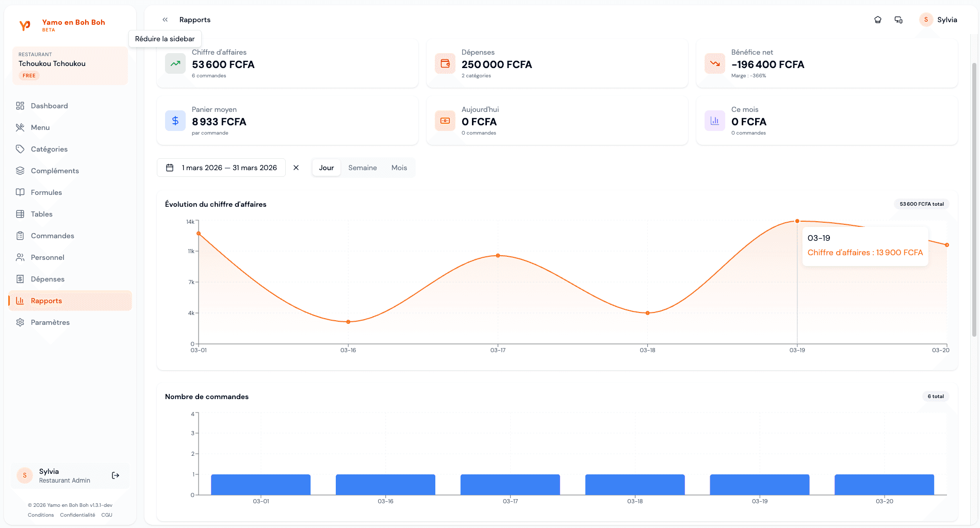Screen dimensions: 980x528
Task: Click the 03-17 data point on revenue chart
Action: (498, 255)
